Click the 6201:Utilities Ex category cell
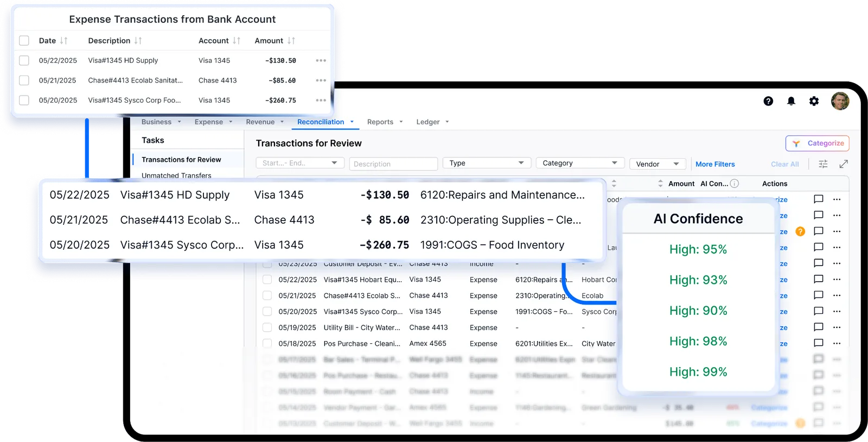868x442 pixels. [544, 344]
